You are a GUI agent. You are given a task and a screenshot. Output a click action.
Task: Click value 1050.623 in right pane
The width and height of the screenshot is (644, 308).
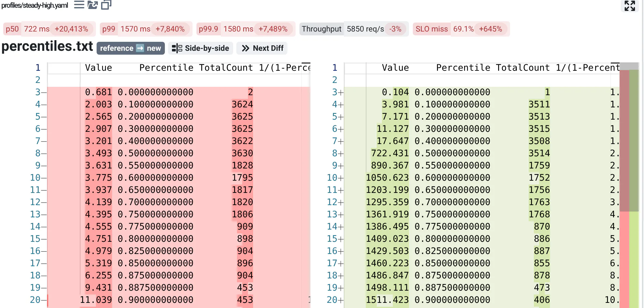pyautogui.click(x=387, y=178)
